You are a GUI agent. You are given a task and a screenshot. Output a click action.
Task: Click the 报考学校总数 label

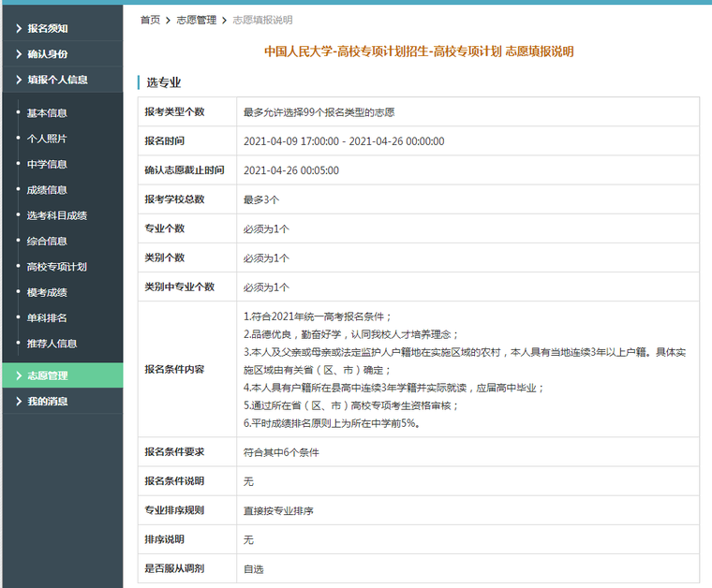click(x=174, y=198)
